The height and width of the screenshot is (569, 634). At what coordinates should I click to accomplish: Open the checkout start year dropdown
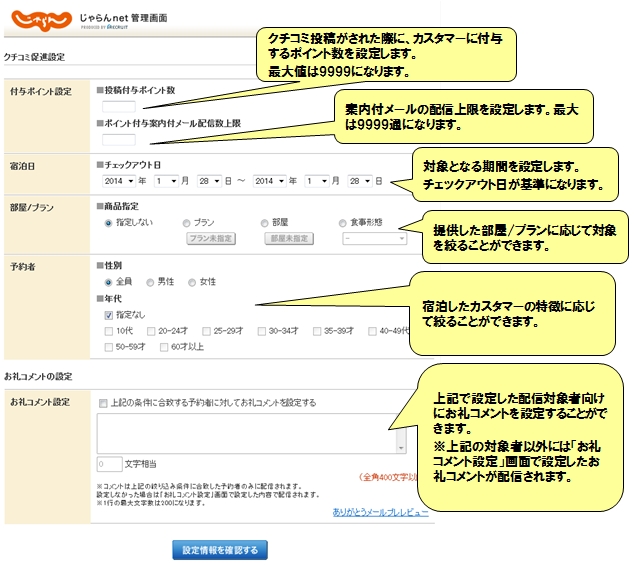pos(119,180)
